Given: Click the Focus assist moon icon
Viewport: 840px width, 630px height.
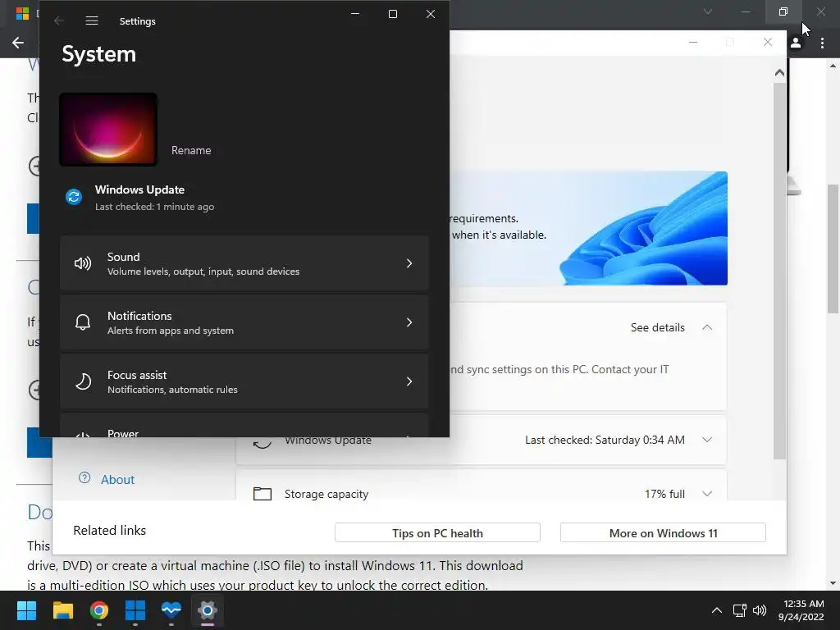Looking at the screenshot, I should pos(83,381).
